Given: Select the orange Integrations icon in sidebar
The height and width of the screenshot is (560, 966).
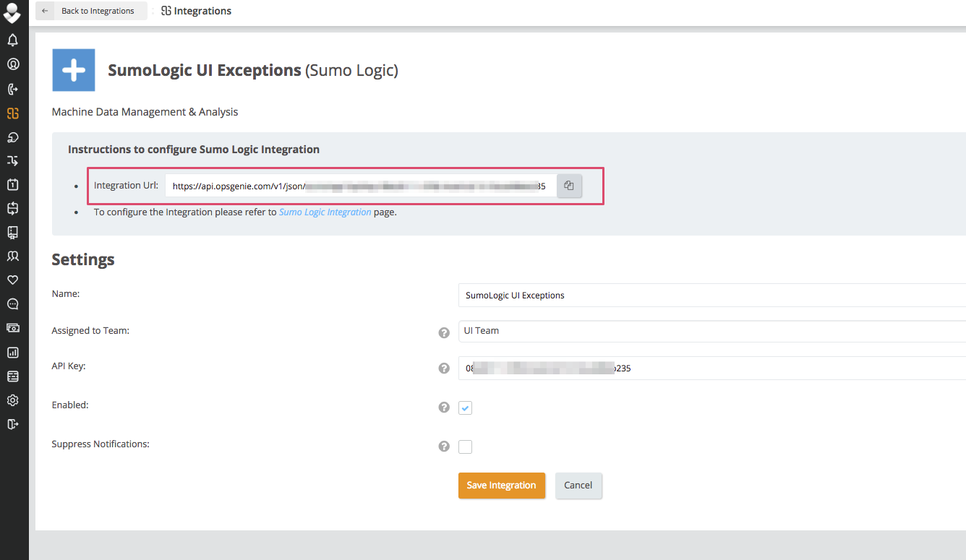Looking at the screenshot, I should point(12,113).
